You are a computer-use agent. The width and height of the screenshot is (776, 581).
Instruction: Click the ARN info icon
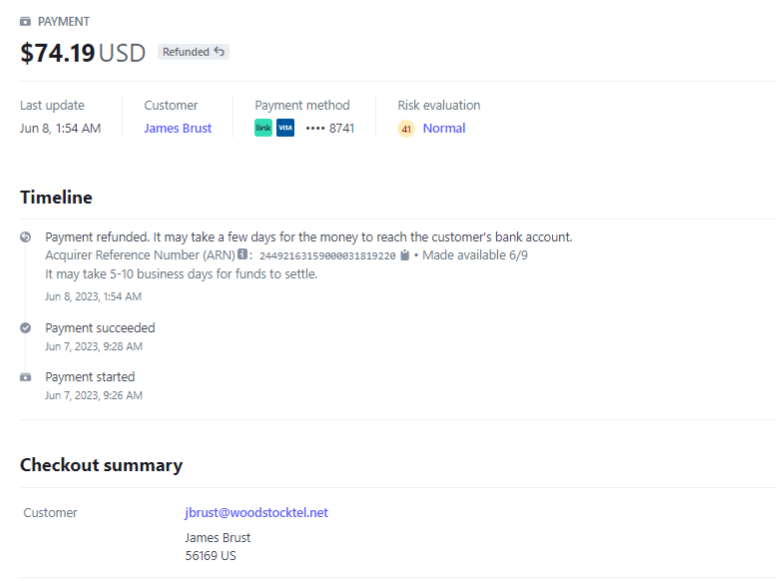click(x=243, y=255)
